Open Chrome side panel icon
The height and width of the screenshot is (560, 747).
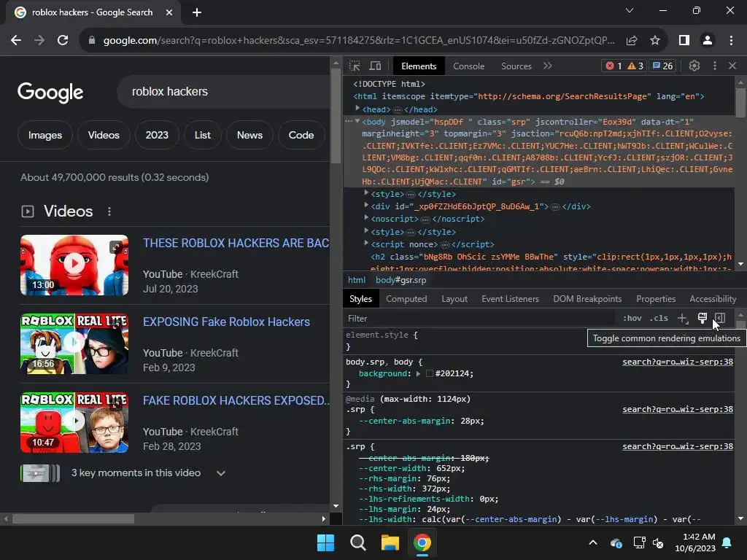tap(684, 41)
